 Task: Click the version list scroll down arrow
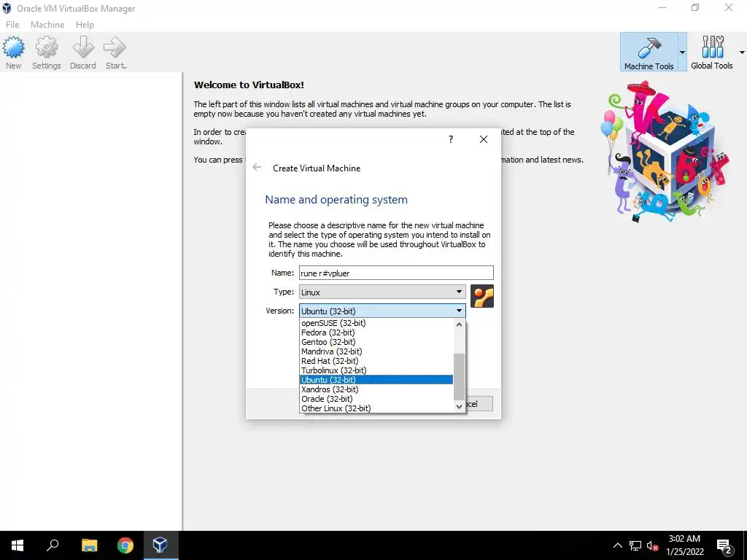click(x=460, y=407)
